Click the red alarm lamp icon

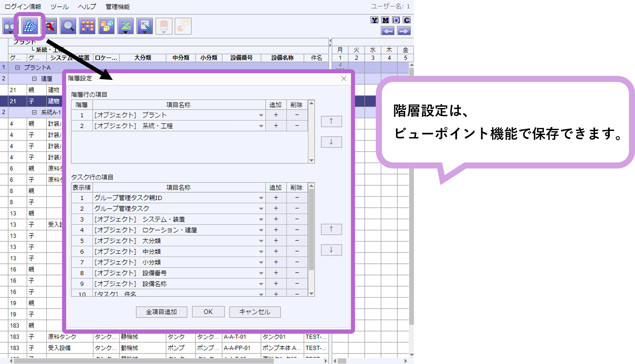click(164, 26)
